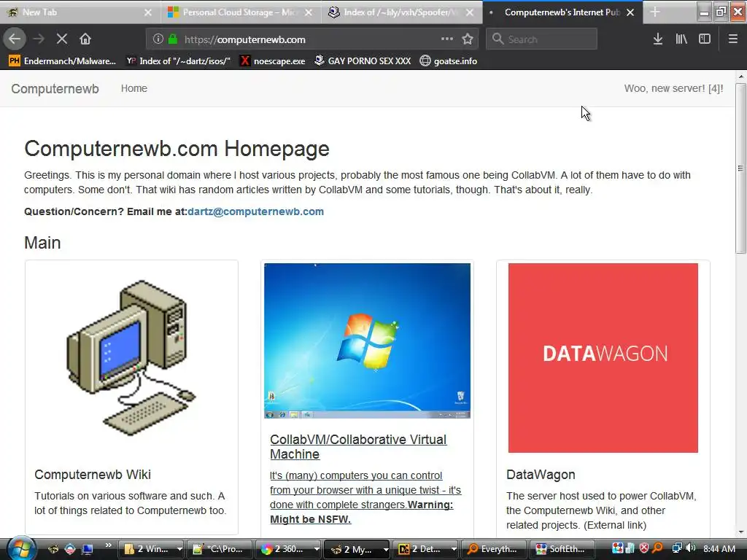Open the Library bookshelf icon
747x560 pixels.
pos(681,39)
